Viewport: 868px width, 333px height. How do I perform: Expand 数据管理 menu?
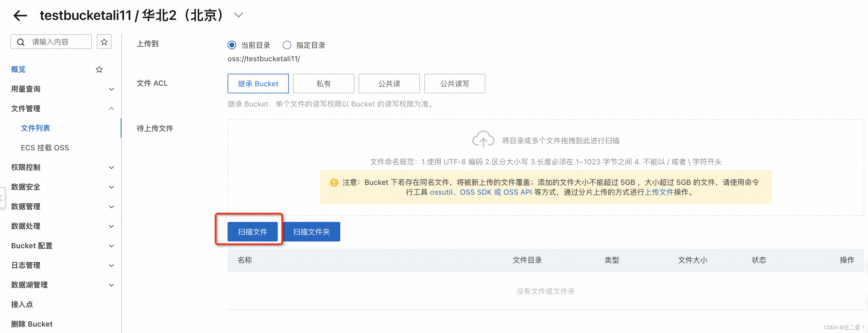pos(62,206)
